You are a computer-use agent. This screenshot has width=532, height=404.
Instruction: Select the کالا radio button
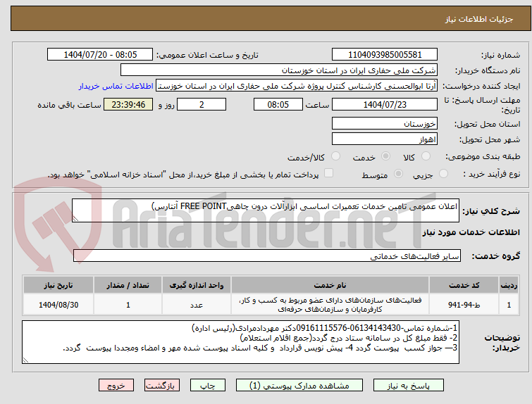pos(426,156)
